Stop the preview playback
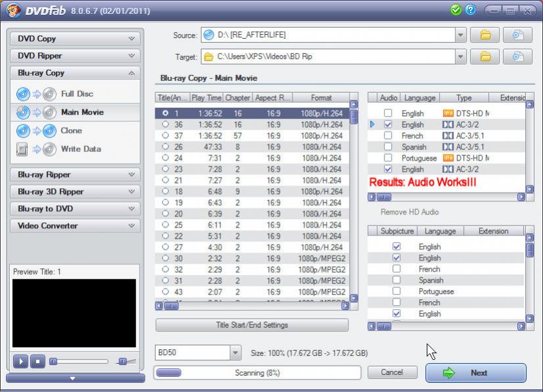The height and width of the screenshot is (392, 543). (x=38, y=361)
